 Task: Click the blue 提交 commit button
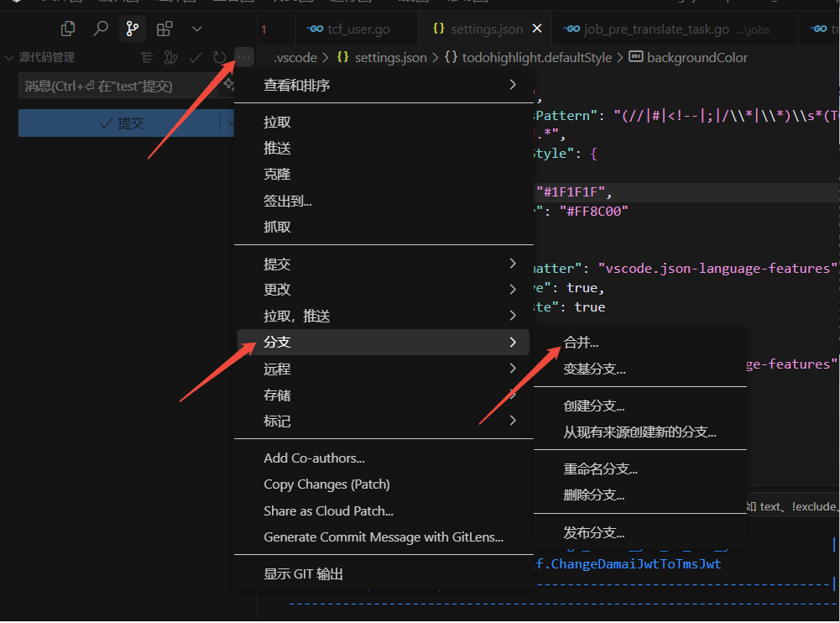click(x=119, y=123)
